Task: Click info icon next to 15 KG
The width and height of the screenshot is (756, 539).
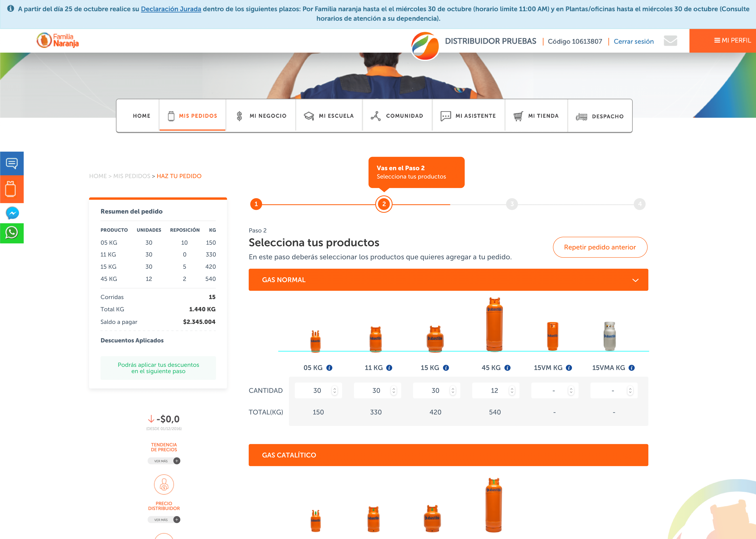Action: click(446, 368)
